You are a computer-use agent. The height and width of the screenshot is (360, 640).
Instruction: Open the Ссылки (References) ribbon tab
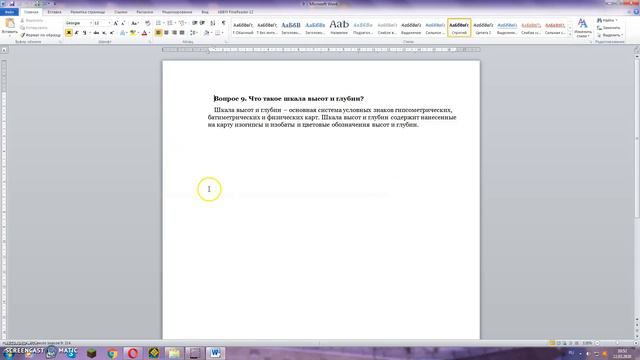coord(120,12)
